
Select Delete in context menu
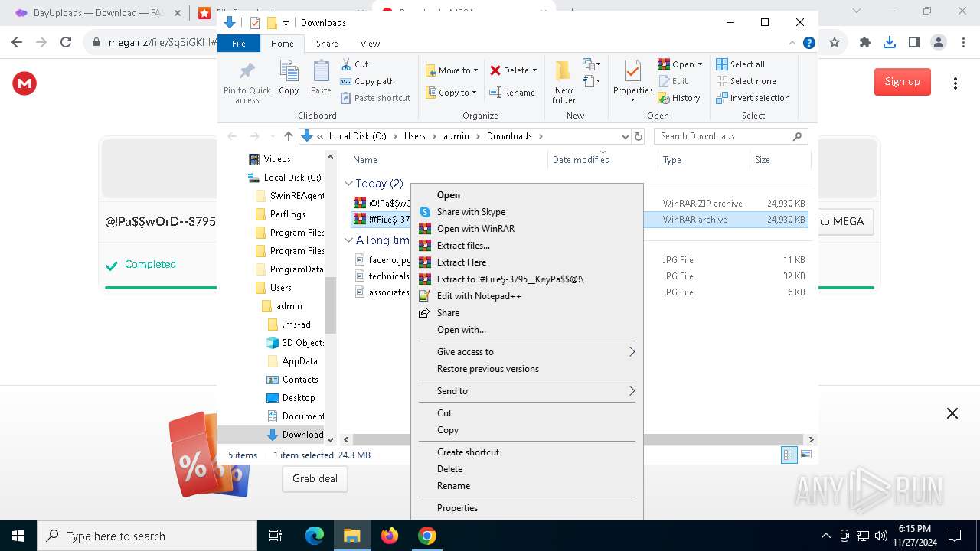click(x=527, y=469)
